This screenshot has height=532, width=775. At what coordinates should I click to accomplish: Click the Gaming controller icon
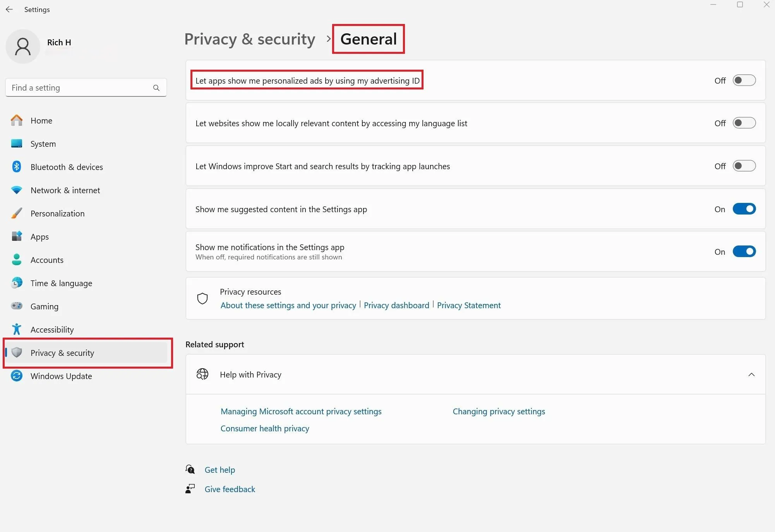pos(17,306)
